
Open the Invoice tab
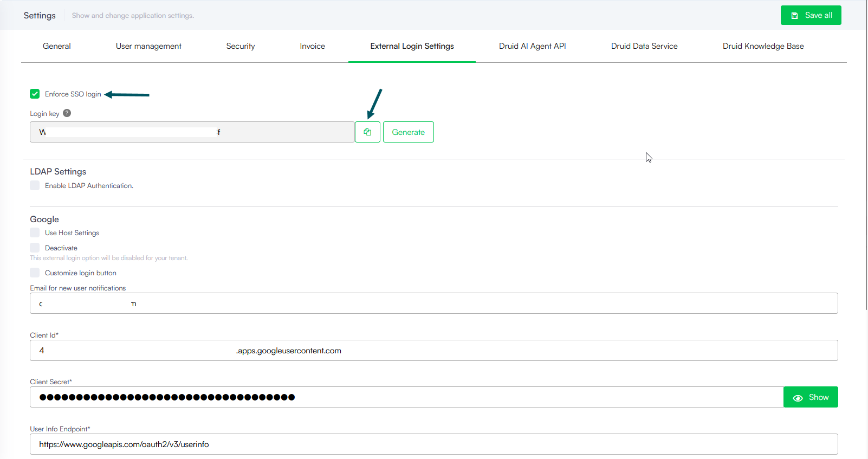[313, 46]
